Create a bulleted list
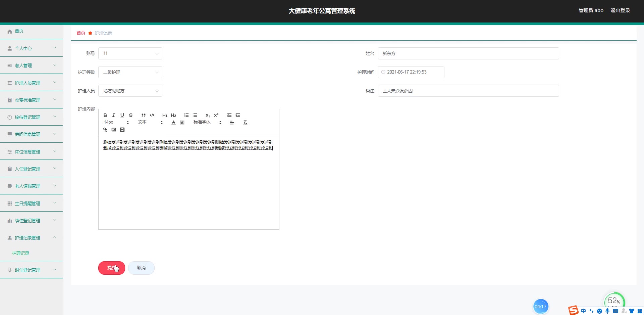Screen dimensions: 644x315 [195, 115]
